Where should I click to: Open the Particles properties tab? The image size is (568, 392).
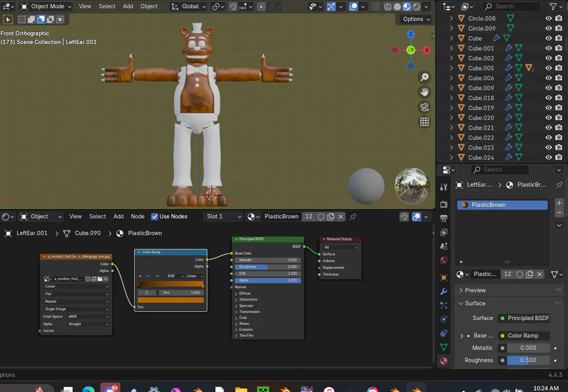444,306
